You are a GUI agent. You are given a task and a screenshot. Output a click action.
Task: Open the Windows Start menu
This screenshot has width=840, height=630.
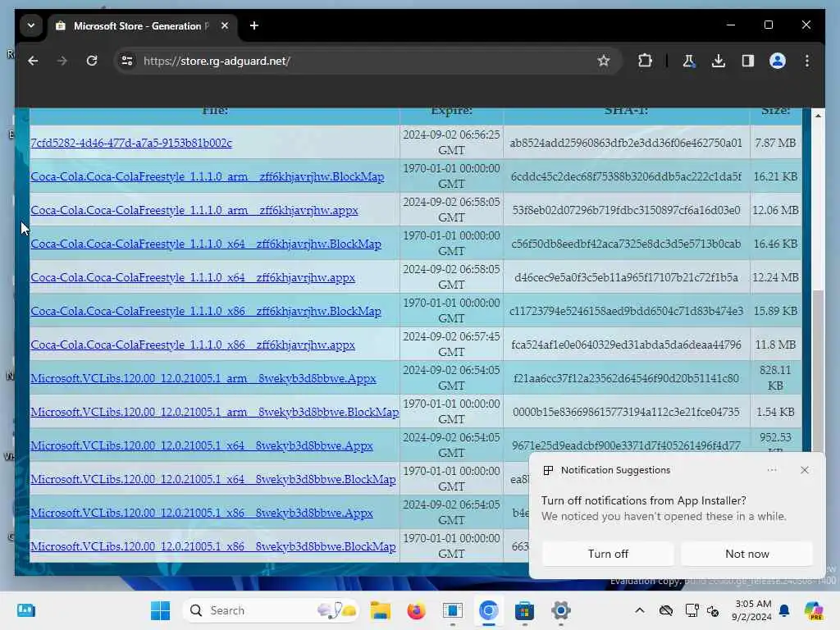pos(160,610)
